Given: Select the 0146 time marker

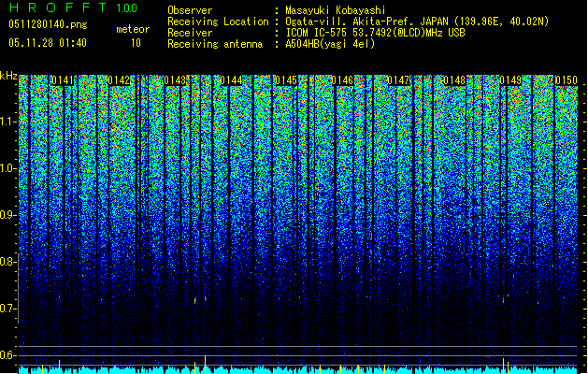Looking at the screenshot, I should click(342, 80).
